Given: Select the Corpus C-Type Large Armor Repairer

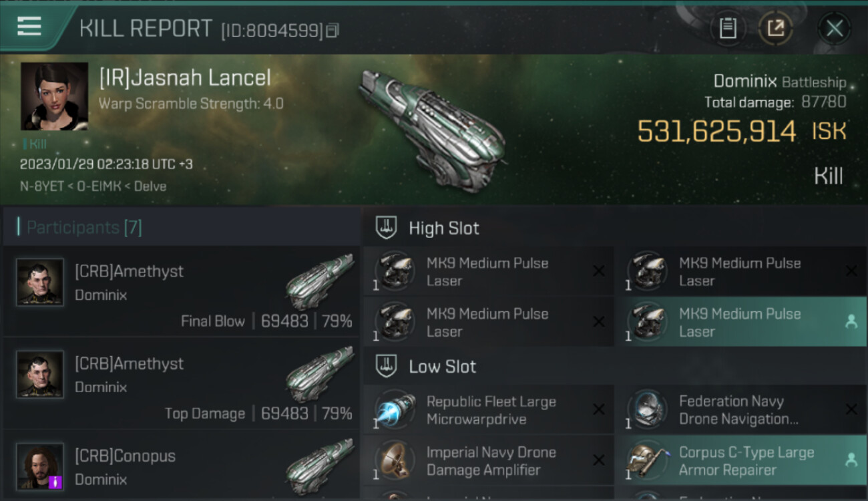Looking at the screenshot, I should (740, 461).
